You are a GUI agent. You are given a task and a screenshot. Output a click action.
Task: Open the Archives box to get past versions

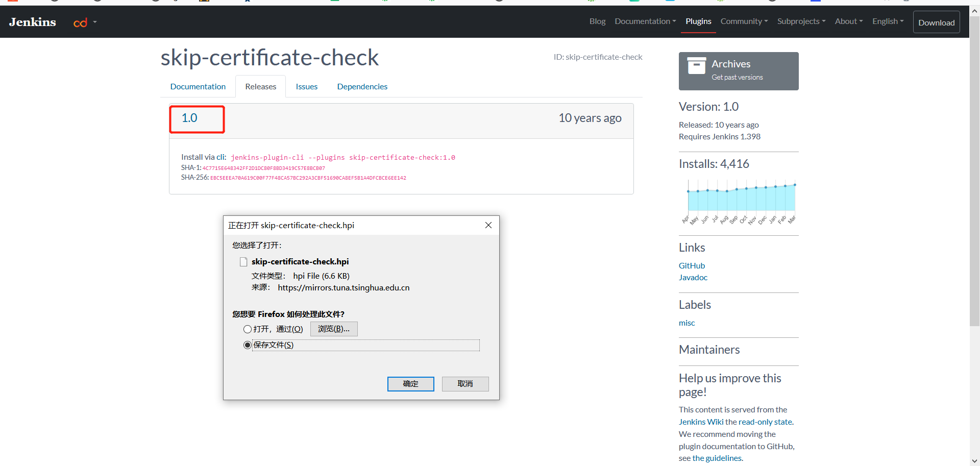pos(738,70)
